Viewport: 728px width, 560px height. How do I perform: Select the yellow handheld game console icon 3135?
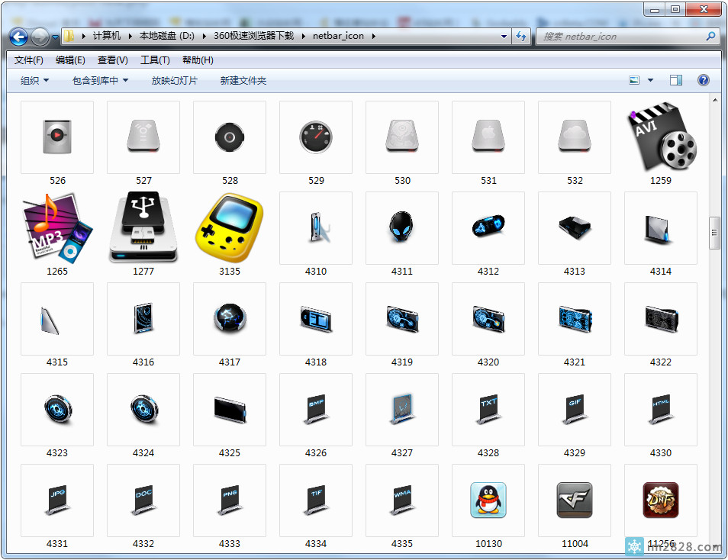pos(230,227)
